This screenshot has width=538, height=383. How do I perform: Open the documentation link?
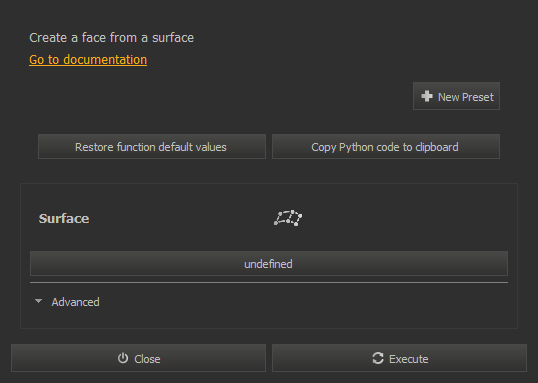88,60
